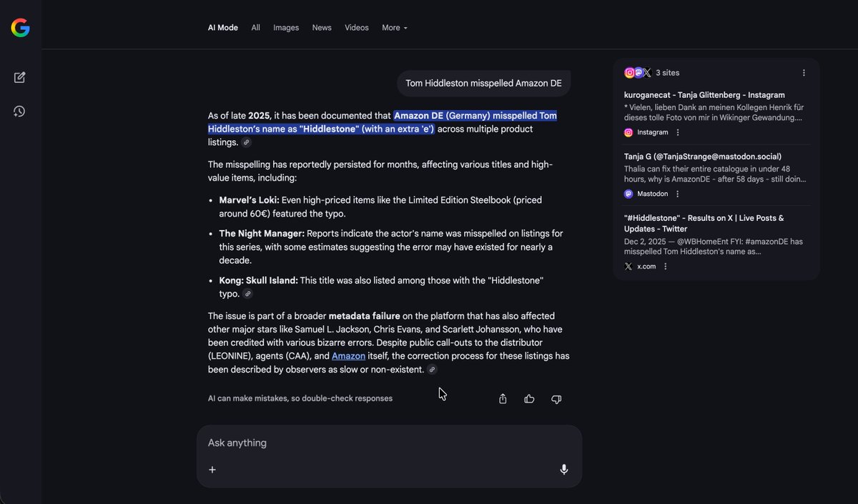Open options menu next to Mastodon source
This screenshot has width=858, height=504.
678,194
